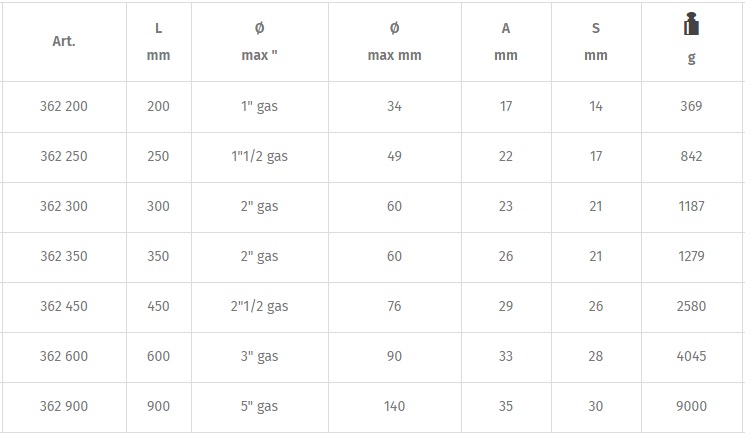Select article 362 200 cell
The width and height of the screenshot is (745, 436).
64,106
